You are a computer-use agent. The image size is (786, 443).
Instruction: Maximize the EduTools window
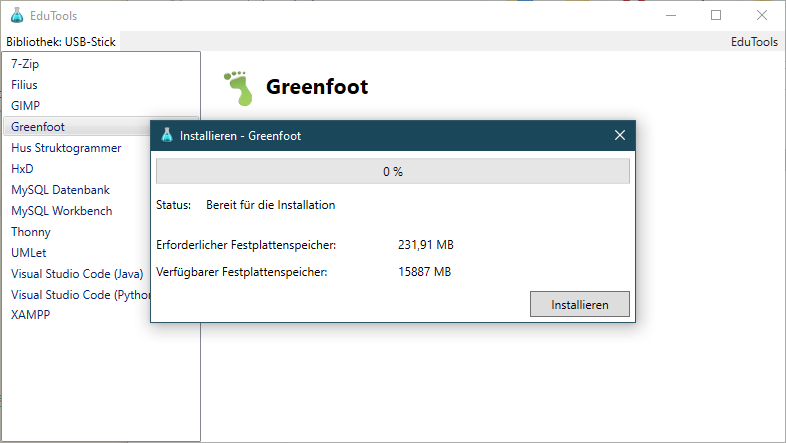[x=716, y=16]
